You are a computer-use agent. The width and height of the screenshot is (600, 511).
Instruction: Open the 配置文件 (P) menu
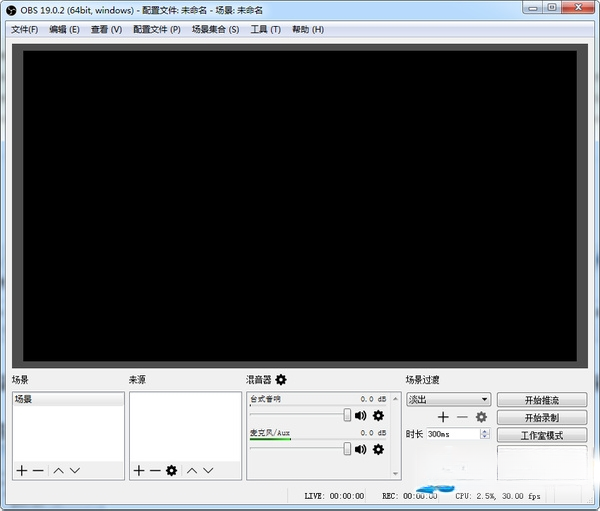[157, 29]
